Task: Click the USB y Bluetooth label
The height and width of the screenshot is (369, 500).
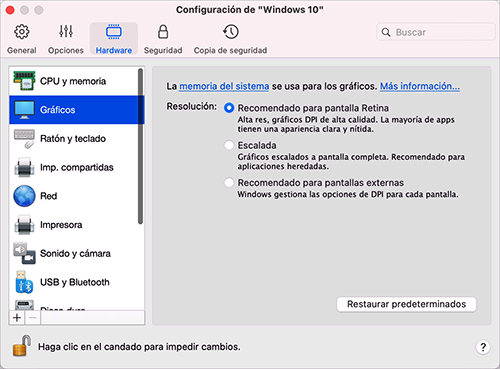Action: 75,282
